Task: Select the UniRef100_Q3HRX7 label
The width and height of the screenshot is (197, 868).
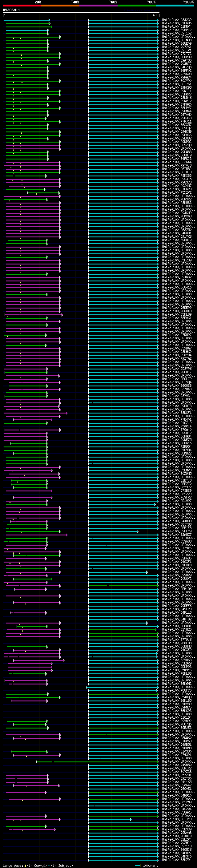Action: [177, 94]
